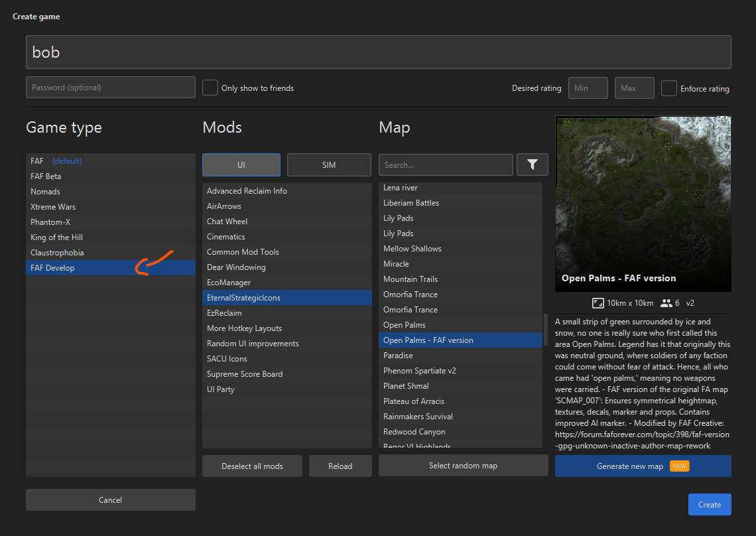Choose the Nomads game type
This screenshot has height=536, width=756.
point(110,192)
